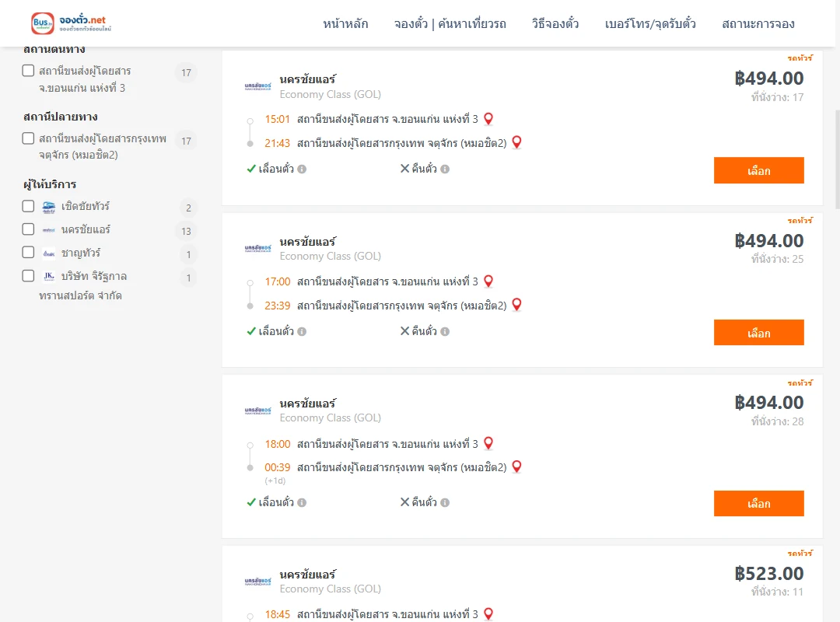
Task: Click เลื่อนตั๋ว info icon on 15:01 trip
Action: pos(302,169)
